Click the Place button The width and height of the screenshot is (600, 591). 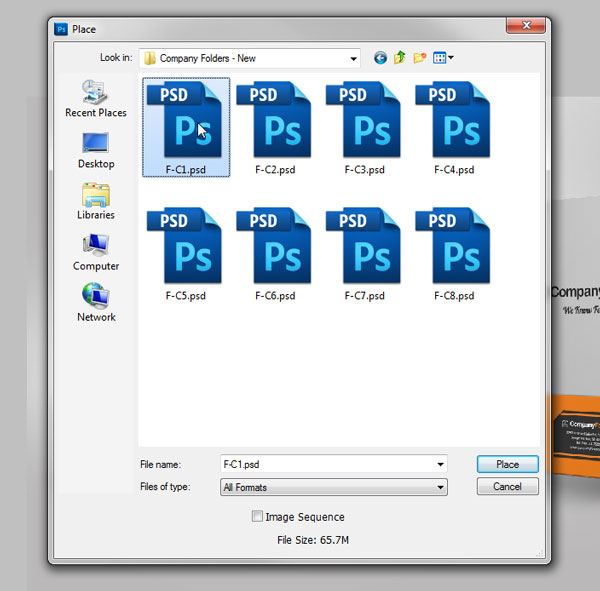point(508,464)
